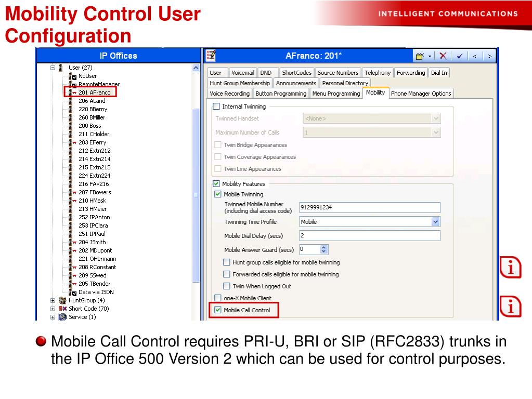Select 204 JSmith user

point(92,242)
